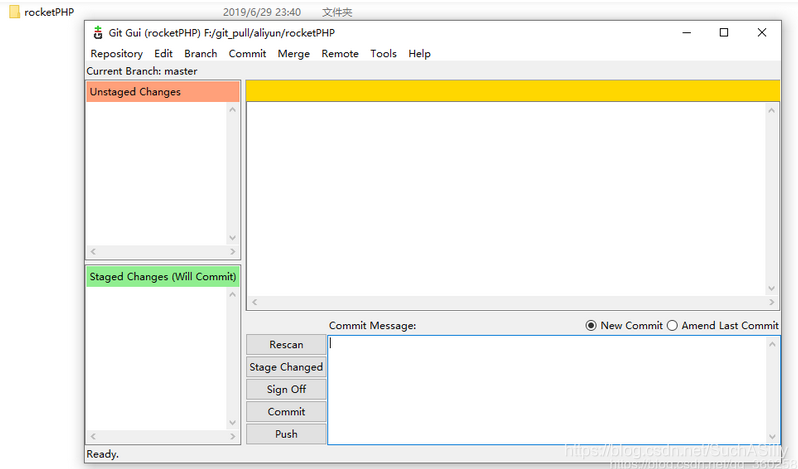The image size is (798, 469).
Task: Click the 'Commit Message:' label
Action: pyautogui.click(x=373, y=326)
